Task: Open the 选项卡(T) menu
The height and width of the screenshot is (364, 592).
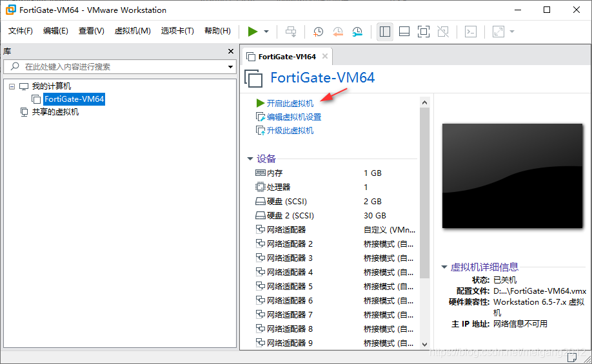Action: (177, 31)
